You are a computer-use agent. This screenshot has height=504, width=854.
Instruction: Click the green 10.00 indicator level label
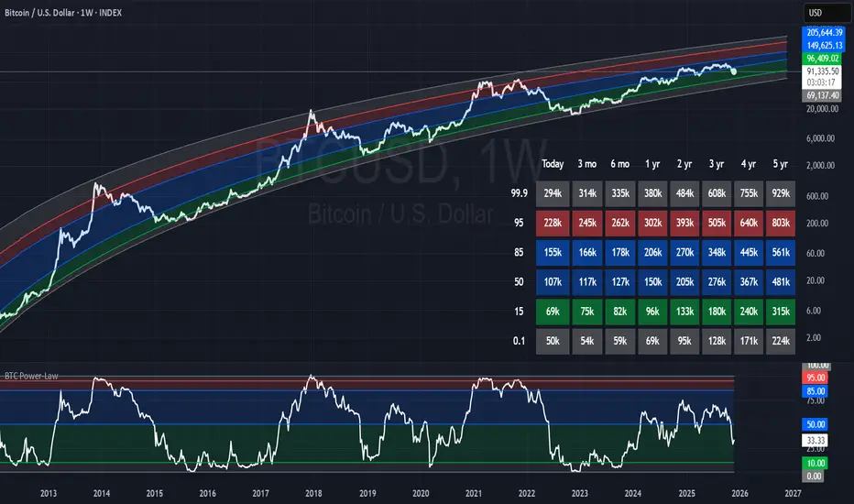coord(816,464)
